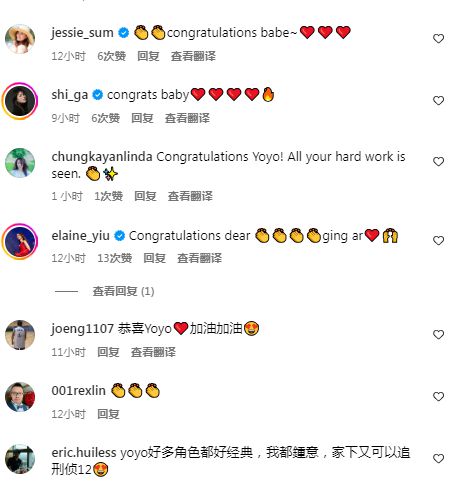View shi_ga's story via avatar ring
This screenshot has height=488, width=450.
point(20,101)
